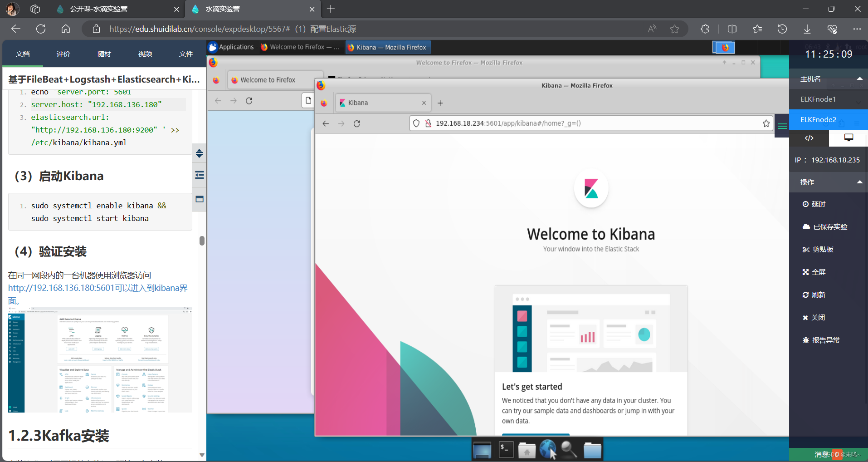
Task: Open folder icon at dock end
Action: tap(592, 450)
